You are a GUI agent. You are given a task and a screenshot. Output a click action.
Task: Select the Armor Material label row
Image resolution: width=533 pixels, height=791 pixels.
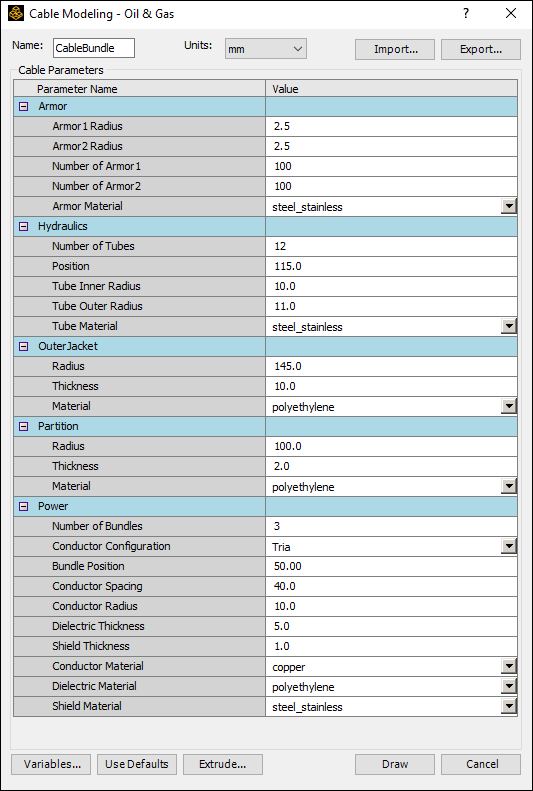tap(140, 206)
